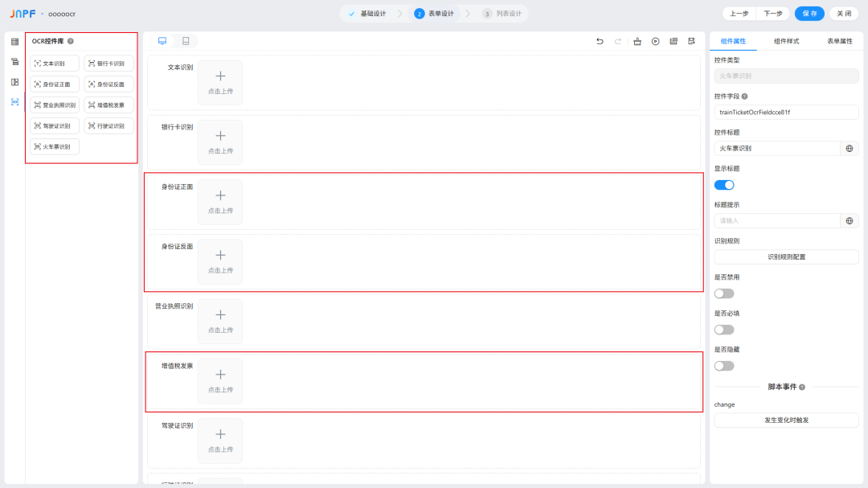Select the 文本识别 label on canvas
This screenshot has height=488, width=868.
click(x=181, y=67)
